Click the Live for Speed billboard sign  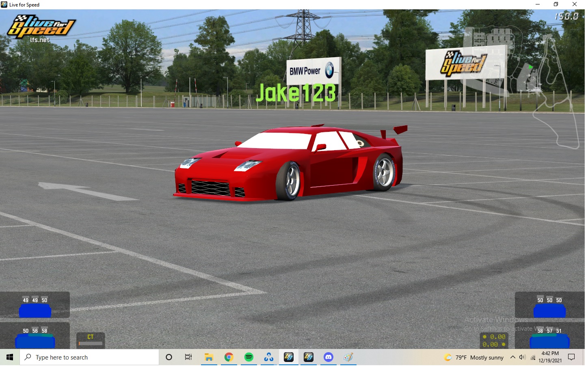pyautogui.click(x=466, y=63)
